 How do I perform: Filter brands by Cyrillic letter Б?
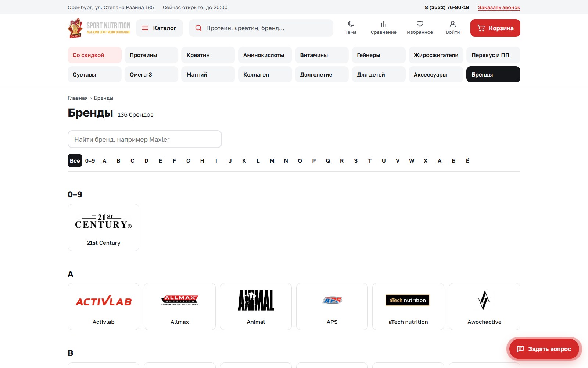pyautogui.click(x=453, y=160)
